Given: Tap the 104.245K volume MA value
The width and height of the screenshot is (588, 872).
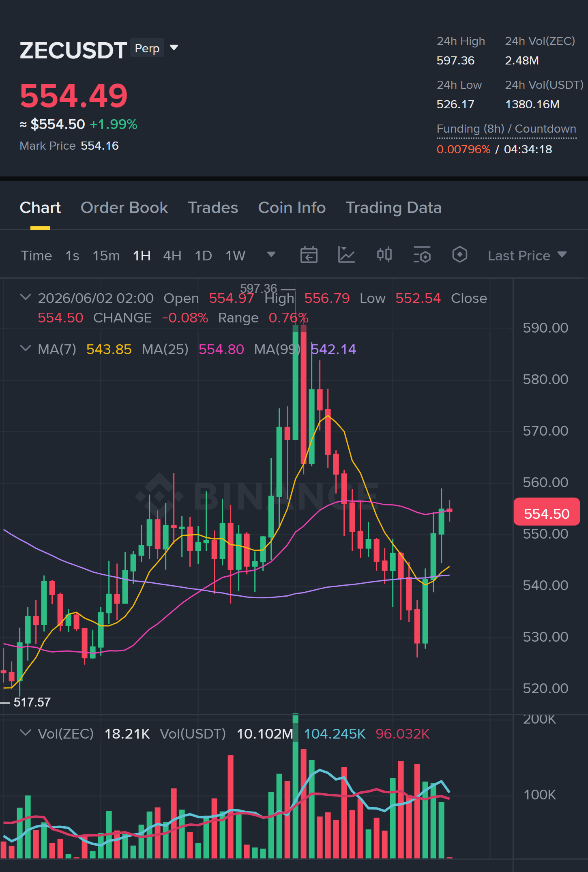Looking at the screenshot, I should point(335,734).
